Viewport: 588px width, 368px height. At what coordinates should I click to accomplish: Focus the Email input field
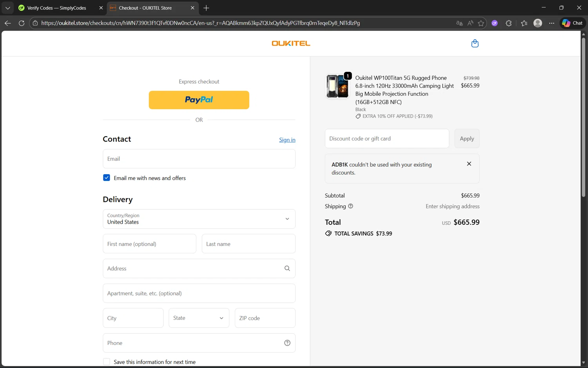[199, 159]
